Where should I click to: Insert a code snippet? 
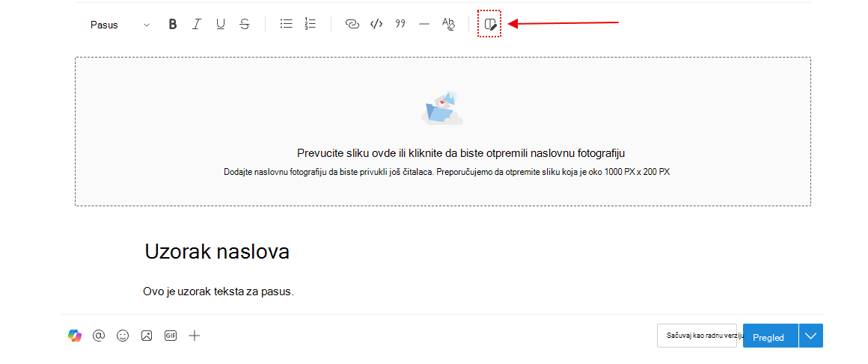[x=376, y=24]
